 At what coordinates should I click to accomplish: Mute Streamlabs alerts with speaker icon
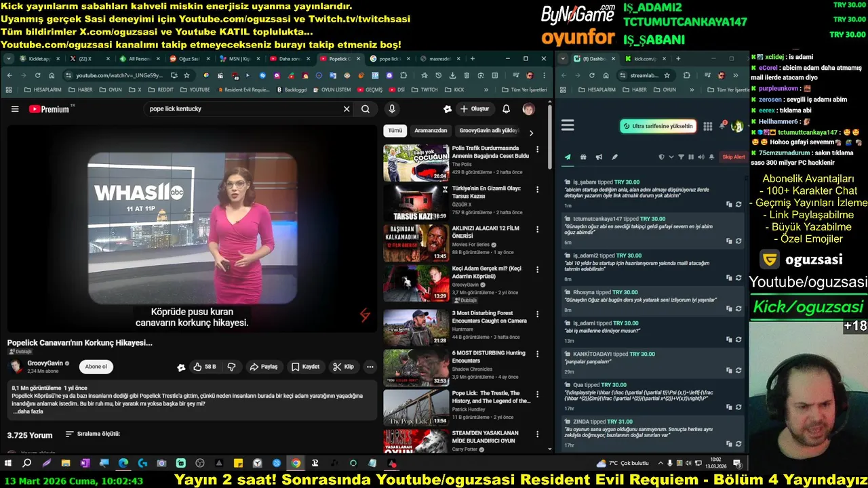[x=701, y=157]
